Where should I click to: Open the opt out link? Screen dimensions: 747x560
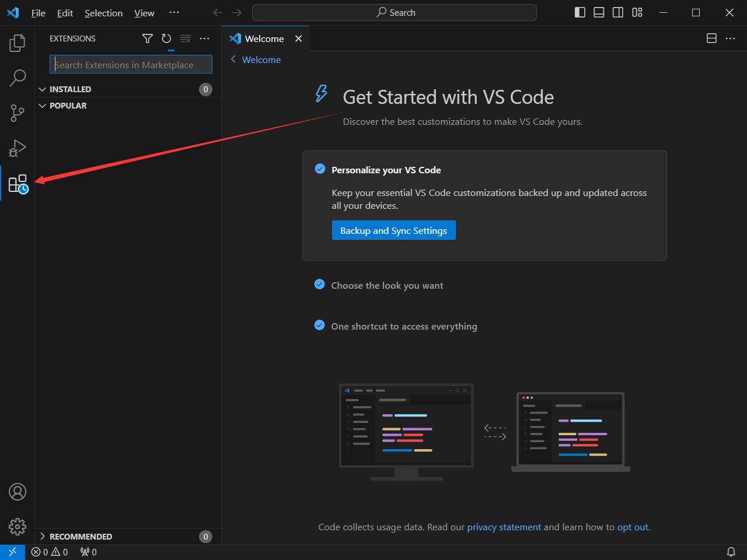[633, 527]
